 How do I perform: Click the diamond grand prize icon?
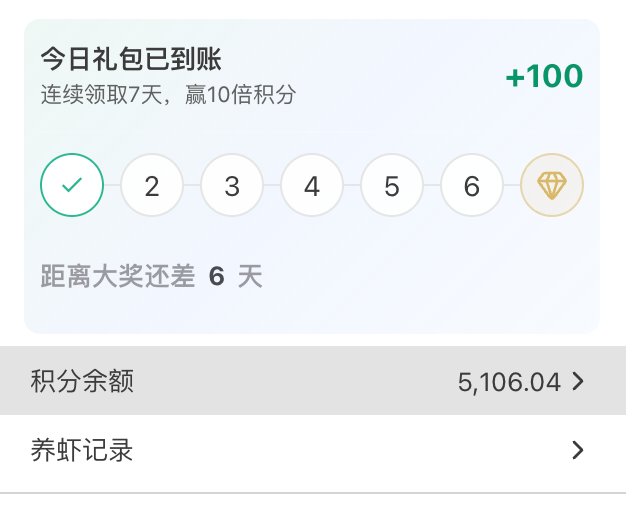tap(552, 186)
